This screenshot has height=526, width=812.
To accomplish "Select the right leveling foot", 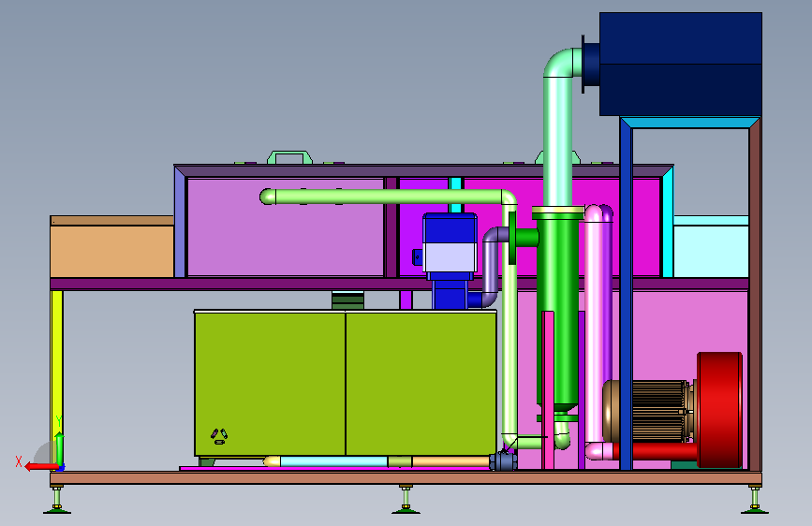I will point(755,500).
